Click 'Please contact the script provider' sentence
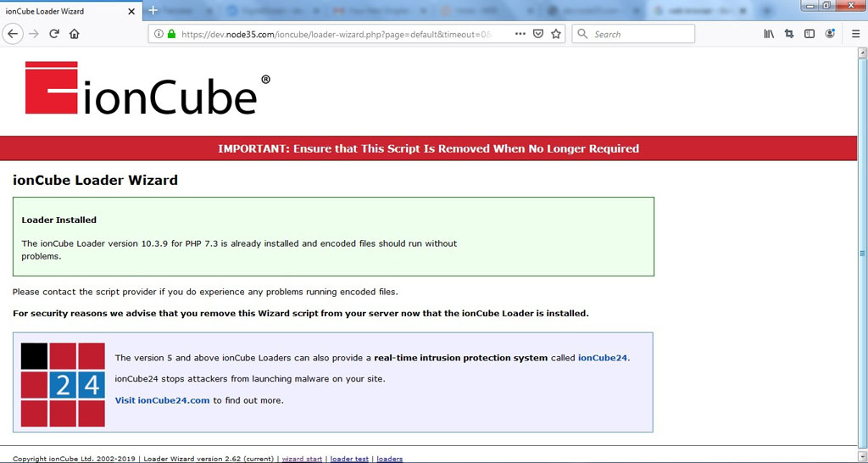 [205, 292]
